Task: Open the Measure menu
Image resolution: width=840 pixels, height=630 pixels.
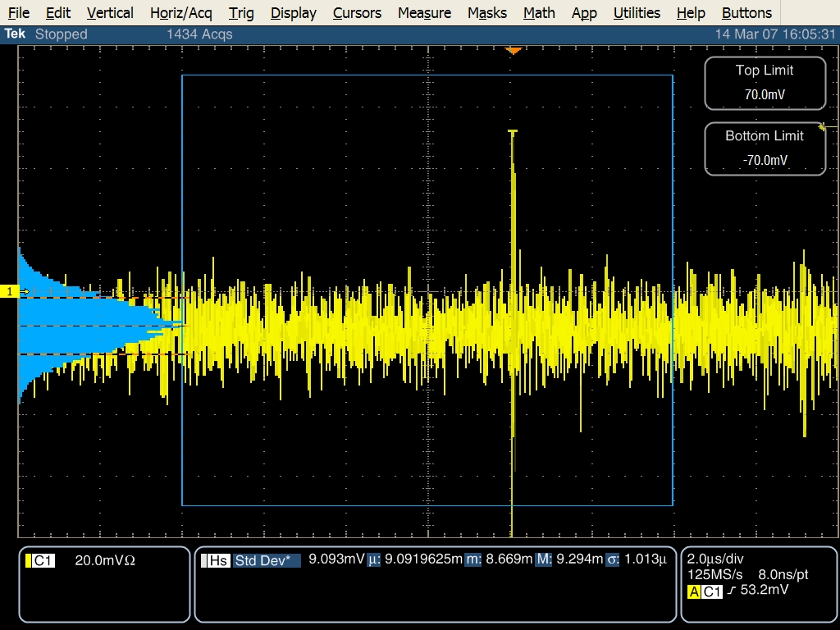Action: click(x=424, y=13)
